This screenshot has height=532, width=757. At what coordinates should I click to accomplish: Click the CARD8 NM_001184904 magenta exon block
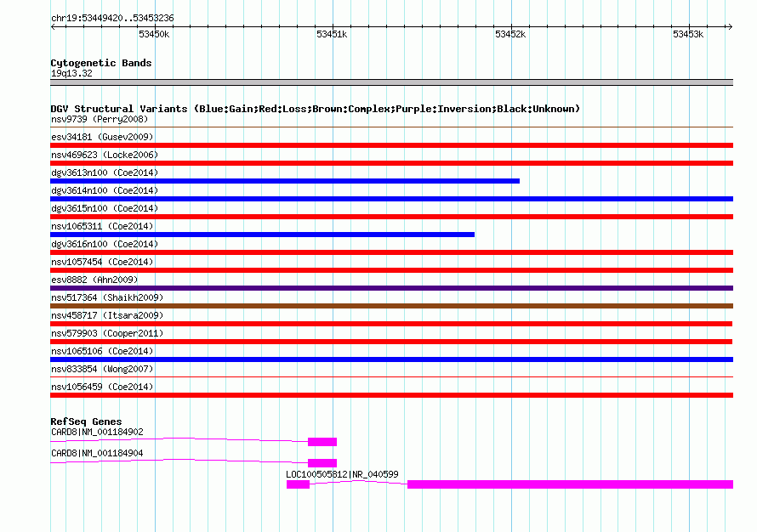[322, 463]
